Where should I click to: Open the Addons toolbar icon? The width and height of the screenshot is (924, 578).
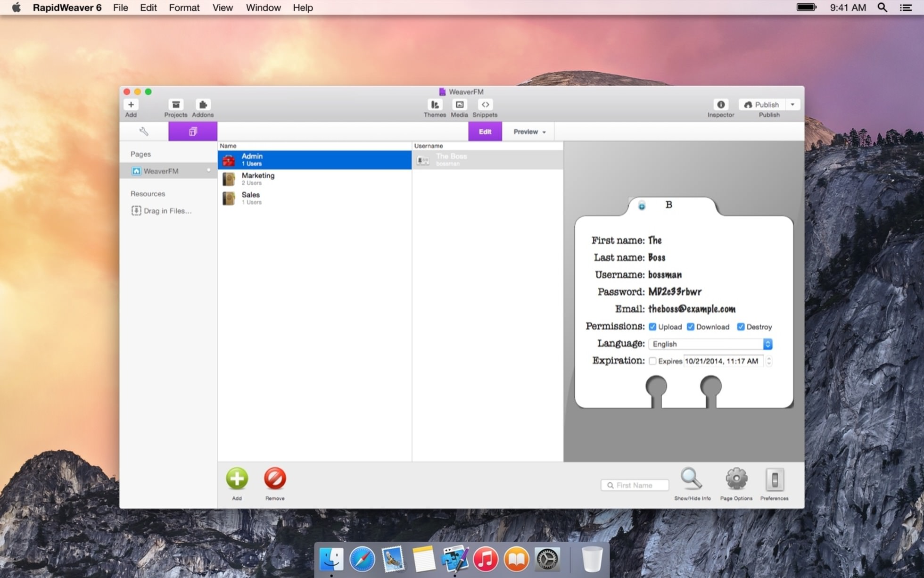click(203, 105)
